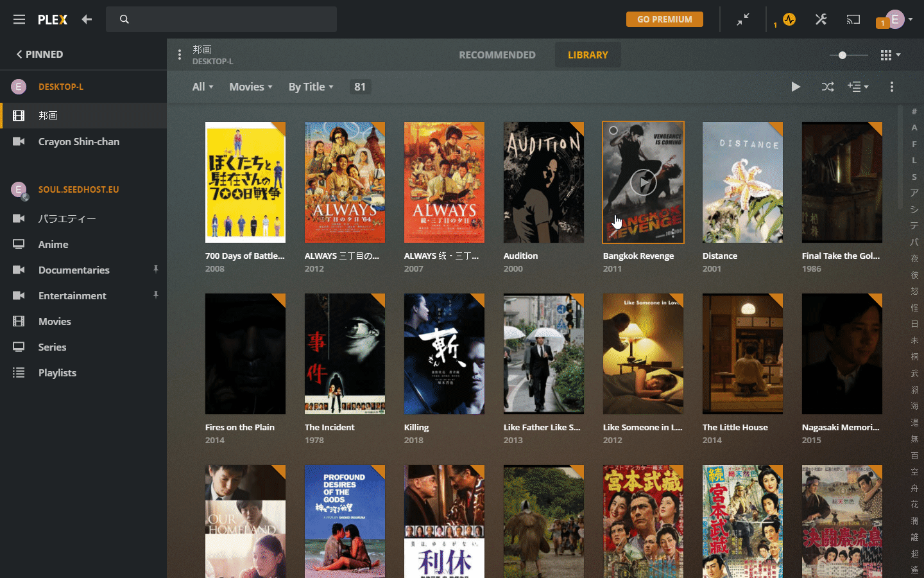Adjust the poster size slider
The height and width of the screenshot is (578, 924).
click(x=843, y=55)
